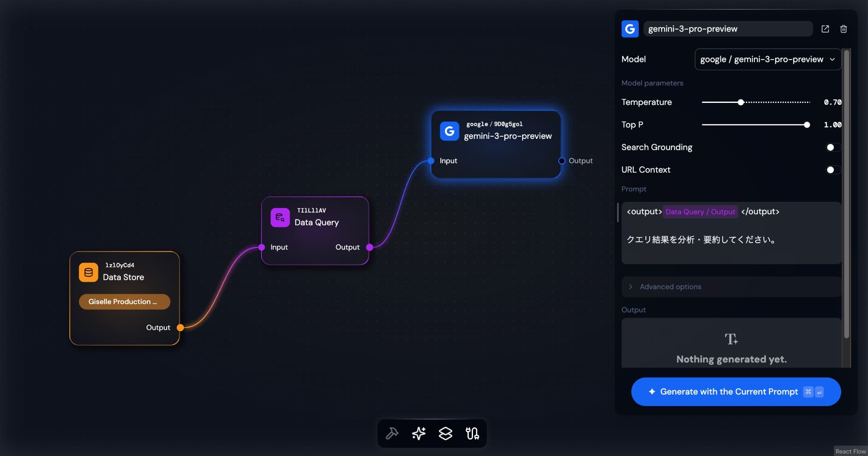Edit the gemini-3-pro-preview node name field

tap(727, 29)
